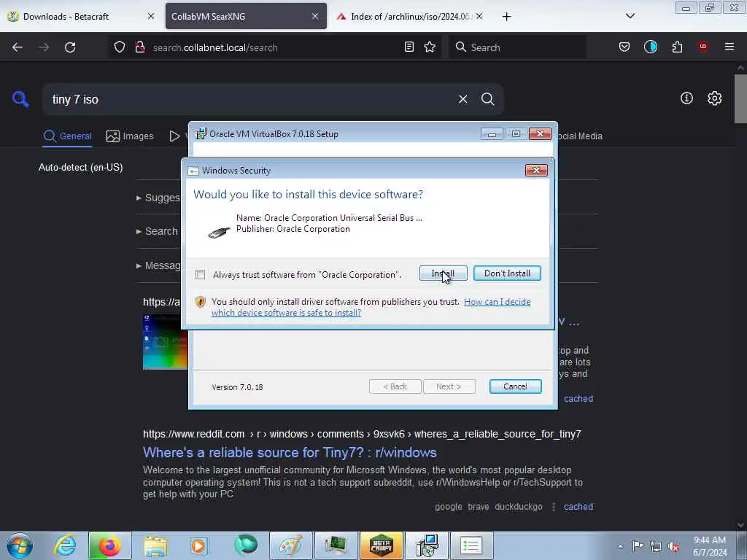The image size is (747, 560).
Task: Select the General search category
Action: 67,136
